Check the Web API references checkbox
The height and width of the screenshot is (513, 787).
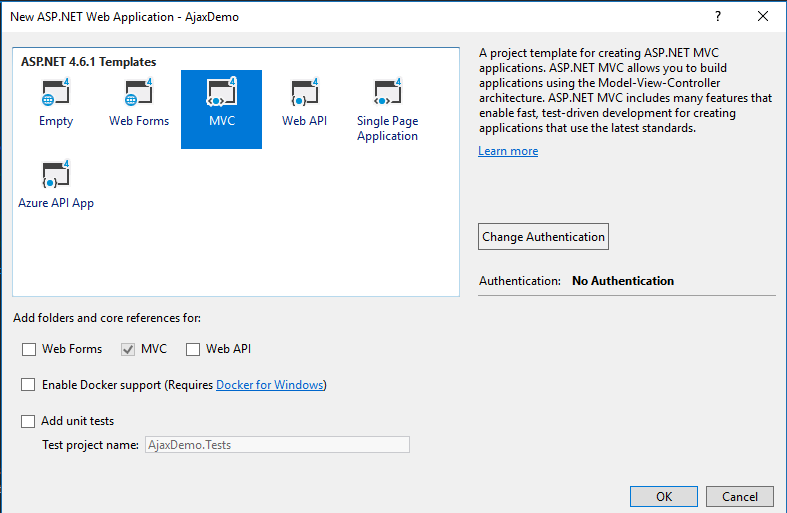coord(192,349)
